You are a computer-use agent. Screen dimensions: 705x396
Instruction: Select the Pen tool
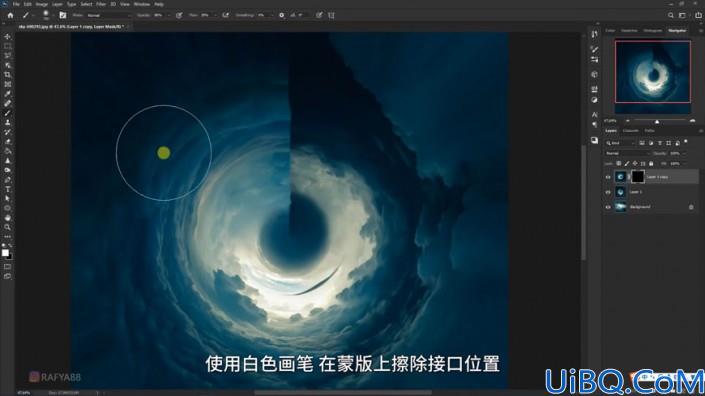pyautogui.click(x=8, y=180)
